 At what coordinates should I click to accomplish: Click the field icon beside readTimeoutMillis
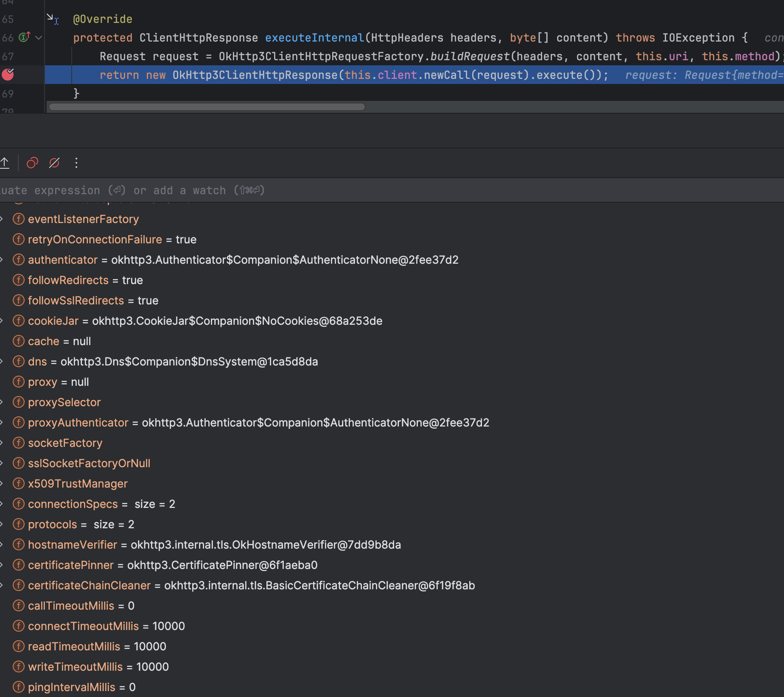click(x=19, y=647)
